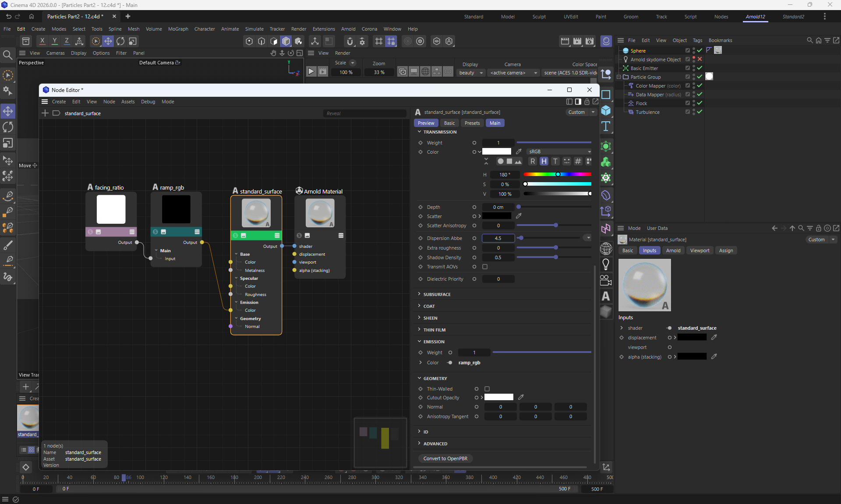Click the Dispersion Abbe value field
841x504 pixels.
pos(498,238)
